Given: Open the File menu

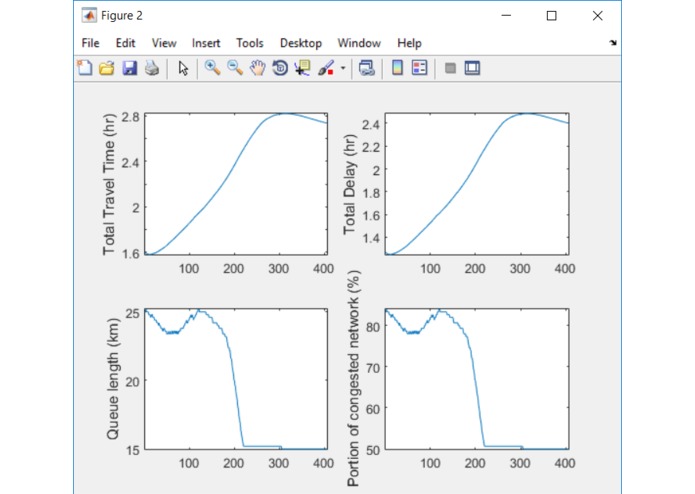Looking at the screenshot, I should (90, 43).
